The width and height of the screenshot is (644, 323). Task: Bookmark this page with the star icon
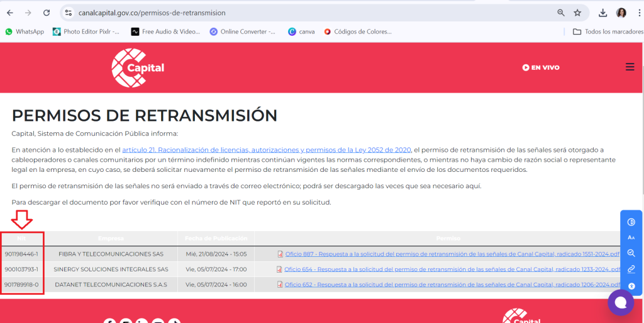pyautogui.click(x=577, y=13)
